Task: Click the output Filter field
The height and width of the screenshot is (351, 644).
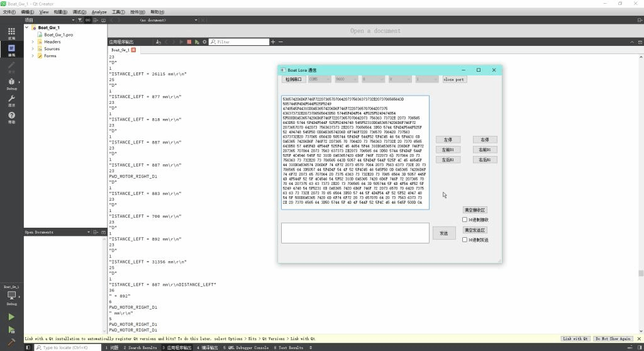Action: click(x=239, y=42)
